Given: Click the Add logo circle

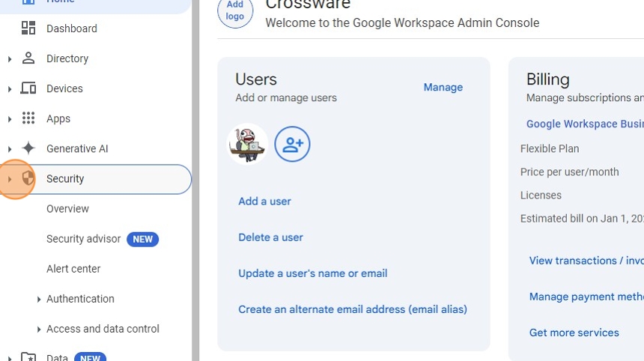Looking at the screenshot, I should pos(235,10).
